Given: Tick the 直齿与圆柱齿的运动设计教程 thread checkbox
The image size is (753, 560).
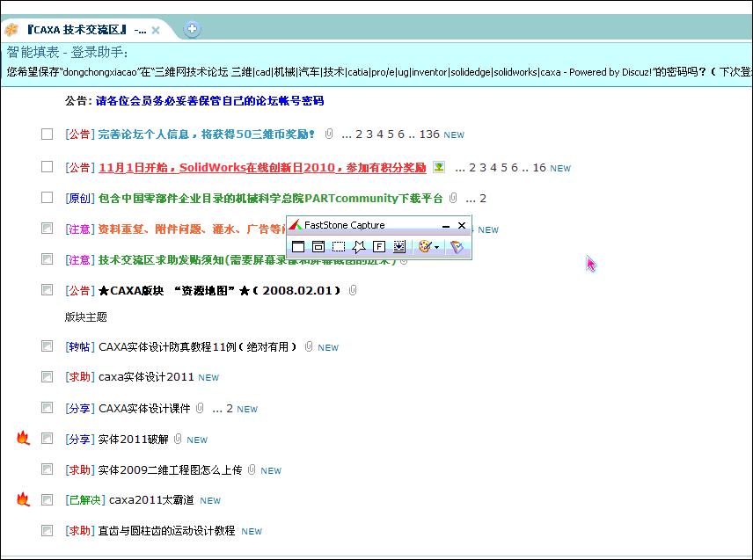Looking at the screenshot, I should (x=48, y=531).
